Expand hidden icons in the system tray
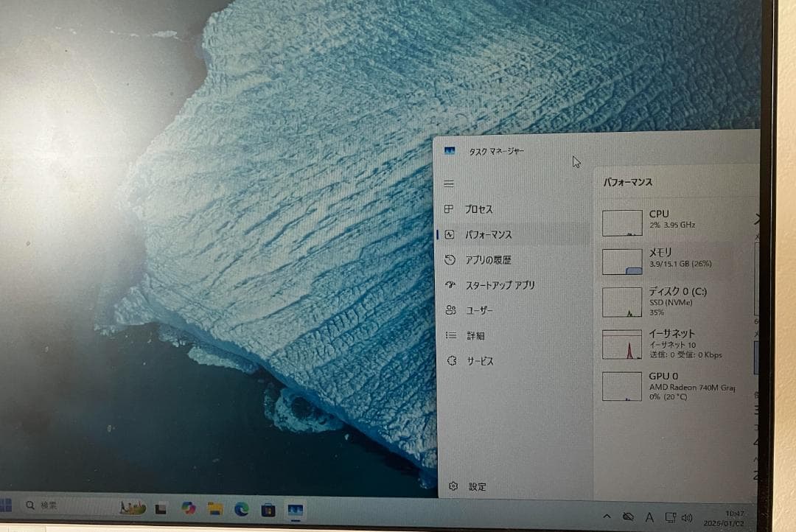The width and height of the screenshot is (796, 532). (x=607, y=517)
